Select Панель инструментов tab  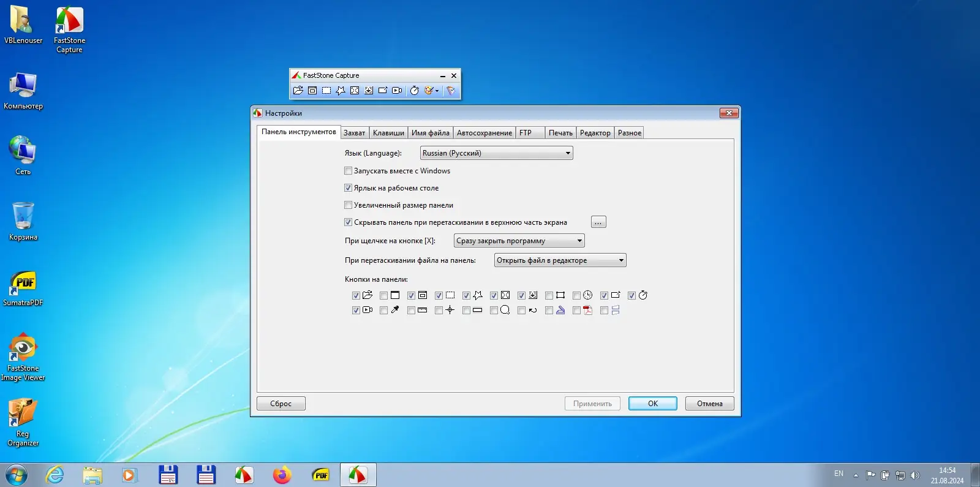coord(299,132)
